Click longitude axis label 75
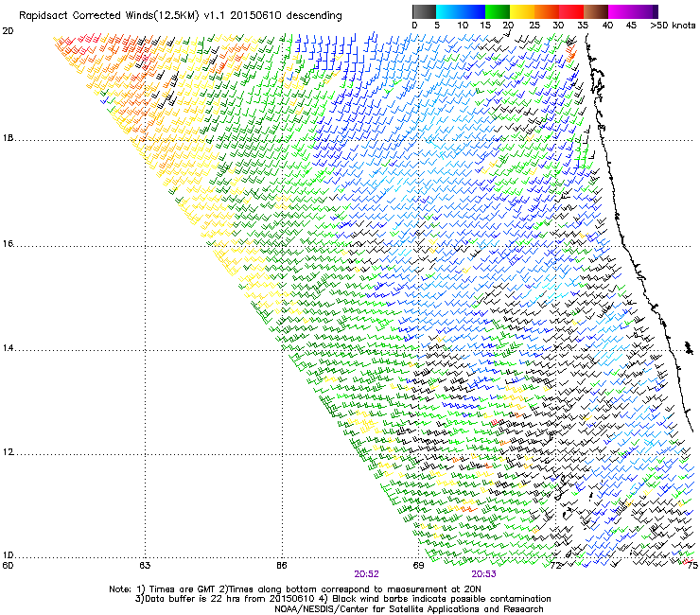Image resolution: width=700 pixels, height=615 pixels. click(692, 566)
